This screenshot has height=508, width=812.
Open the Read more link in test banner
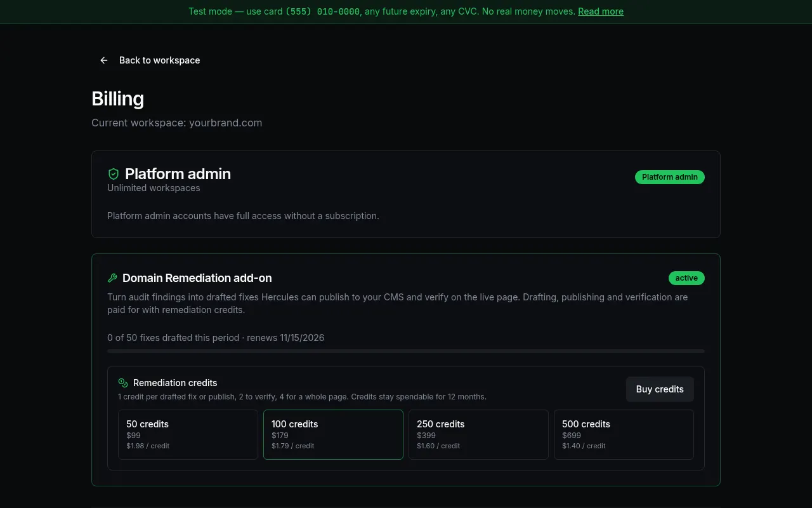(x=601, y=11)
